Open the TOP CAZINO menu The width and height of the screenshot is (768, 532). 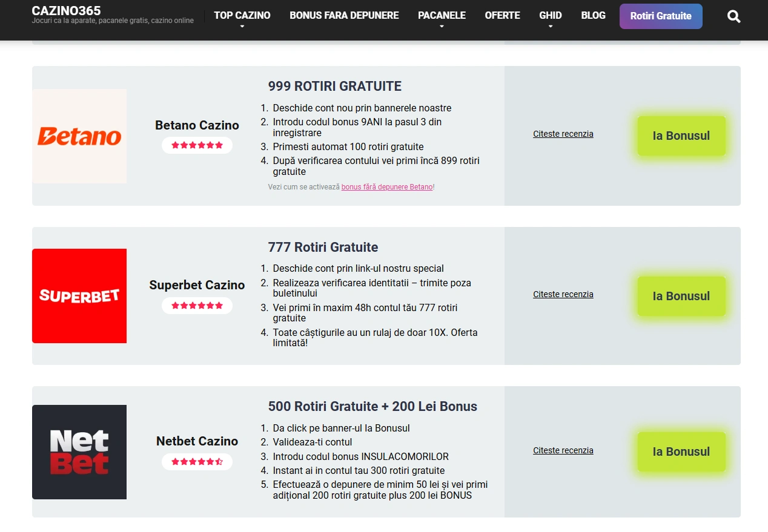point(242,15)
